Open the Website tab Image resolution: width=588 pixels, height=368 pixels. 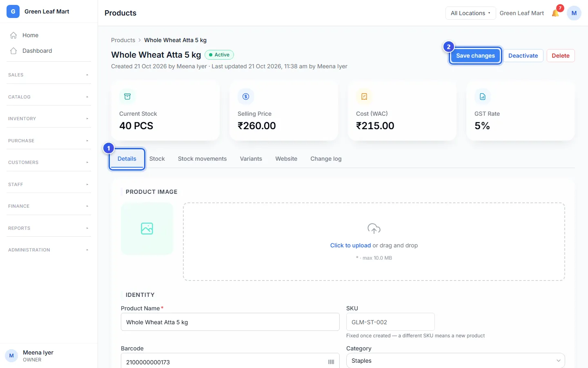286,159
